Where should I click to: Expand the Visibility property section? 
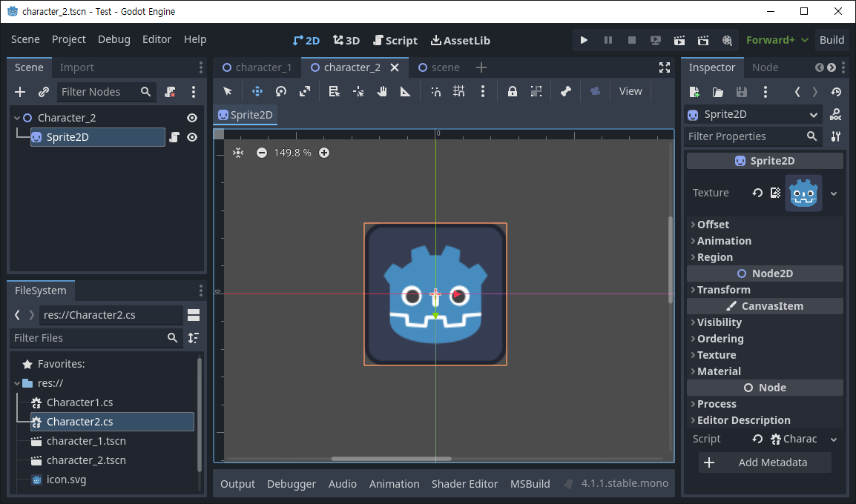pyautogui.click(x=765, y=323)
